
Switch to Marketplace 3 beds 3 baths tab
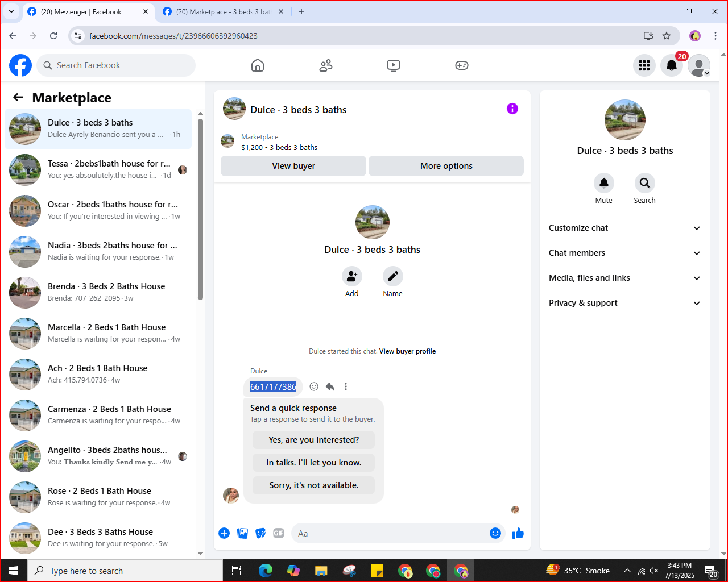223,11
